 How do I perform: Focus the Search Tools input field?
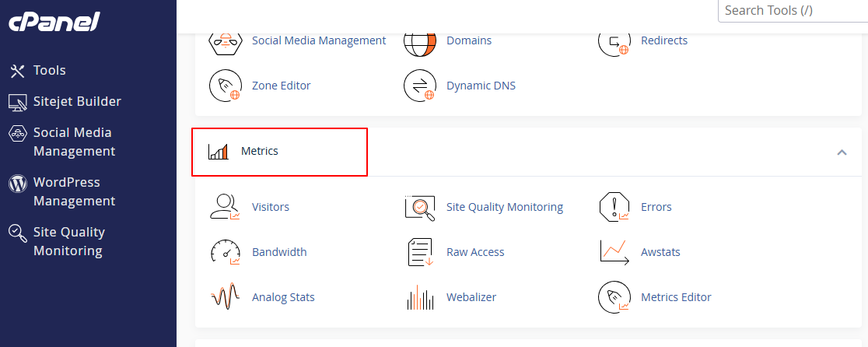793,11
